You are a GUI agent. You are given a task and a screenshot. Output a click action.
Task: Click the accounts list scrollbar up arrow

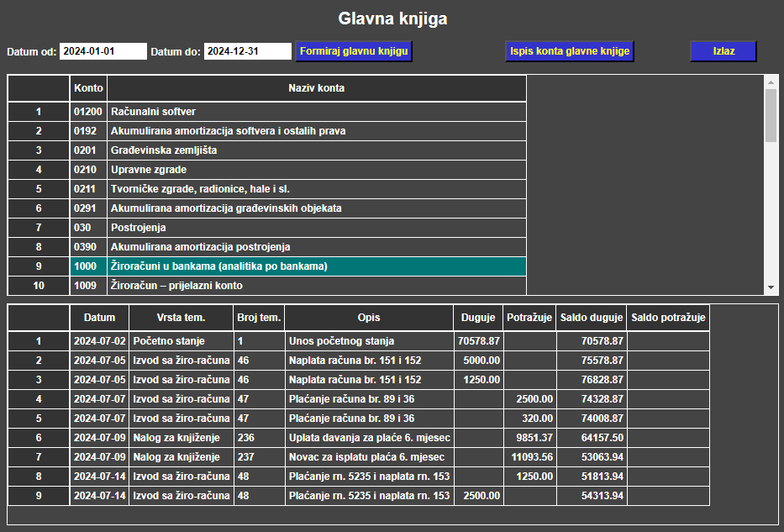pyautogui.click(x=771, y=82)
